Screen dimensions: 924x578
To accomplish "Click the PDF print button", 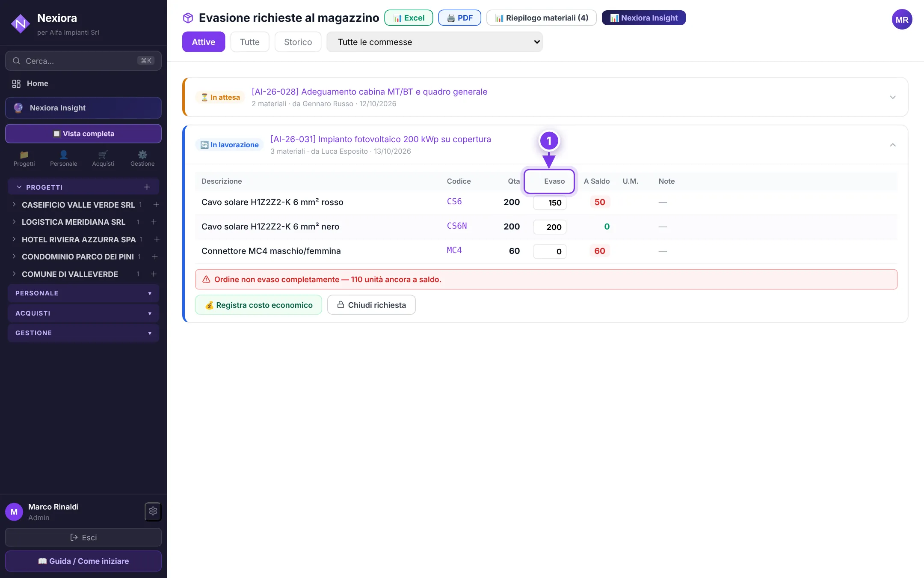I will [x=460, y=18].
